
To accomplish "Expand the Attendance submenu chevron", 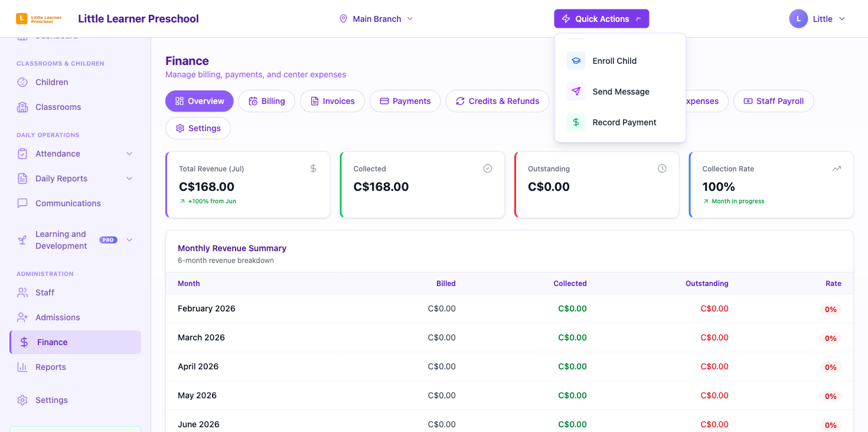I will click(x=129, y=154).
